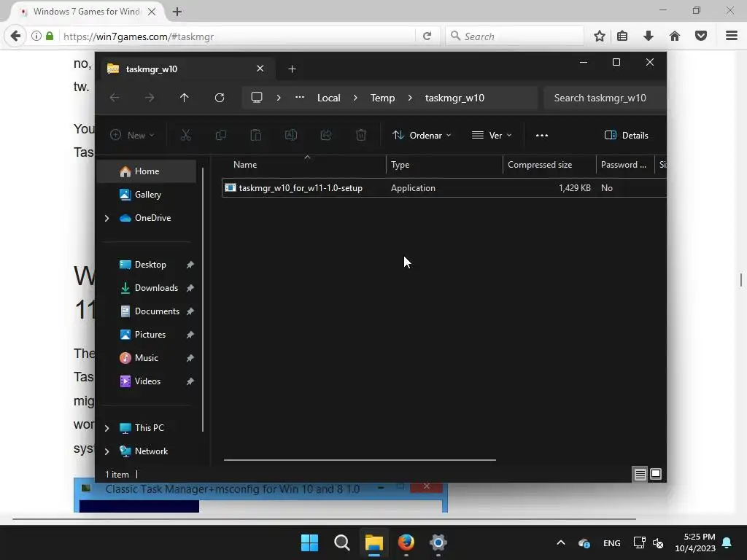Select the Windows 7 Games Firefox tab
Screen dimensions: 747x560
click(88, 12)
